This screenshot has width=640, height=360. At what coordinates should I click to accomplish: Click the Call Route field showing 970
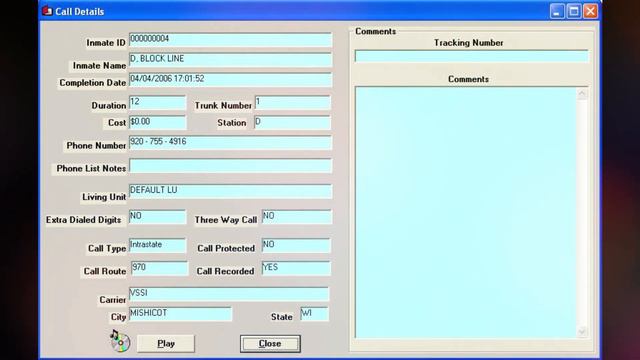159,268
